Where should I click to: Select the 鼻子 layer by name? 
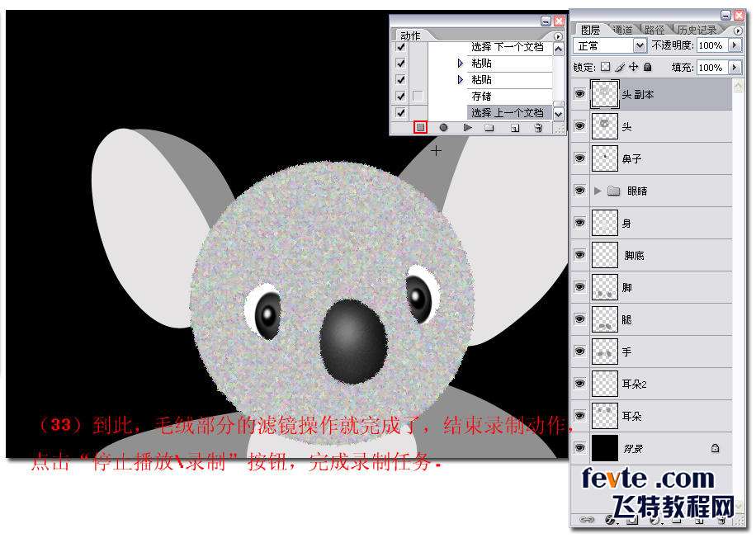(631, 158)
